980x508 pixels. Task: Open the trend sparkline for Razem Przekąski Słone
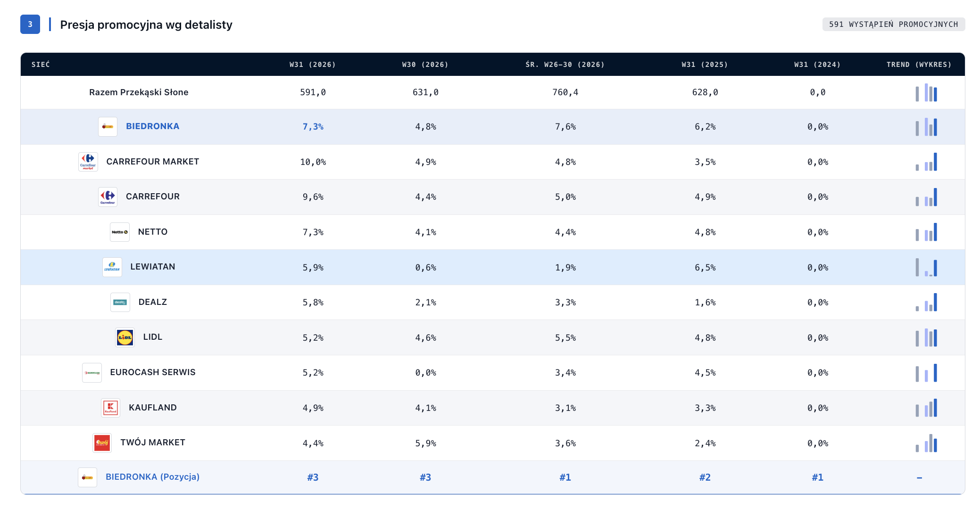926,92
